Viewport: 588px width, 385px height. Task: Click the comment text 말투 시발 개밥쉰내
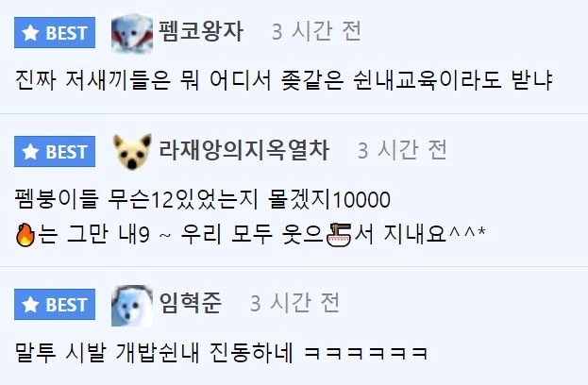click(221, 352)
